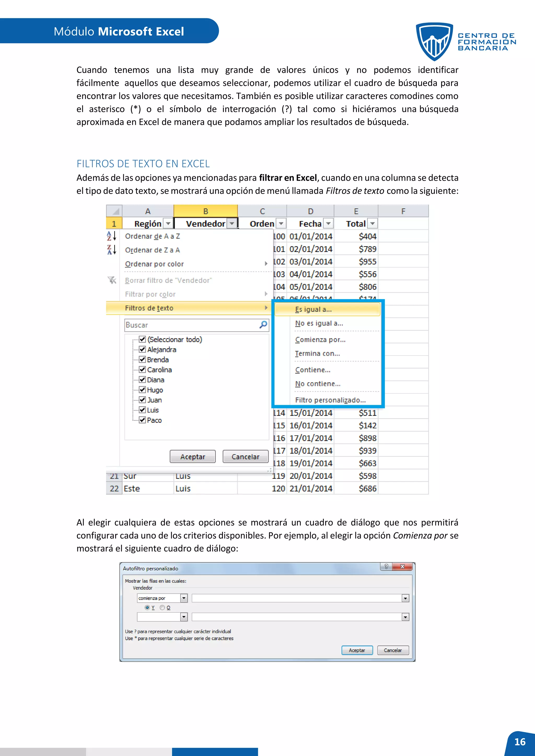The width and height of the screenshot is (535, 756).
Task: Click the clear filter funnel icon
Action: (x=112, y=280)
